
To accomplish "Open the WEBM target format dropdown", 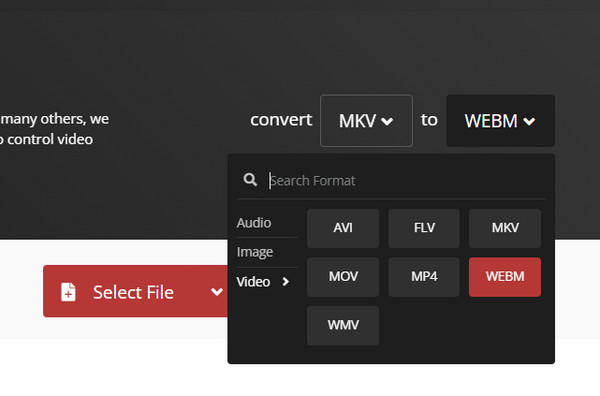I will coord(500,121).
